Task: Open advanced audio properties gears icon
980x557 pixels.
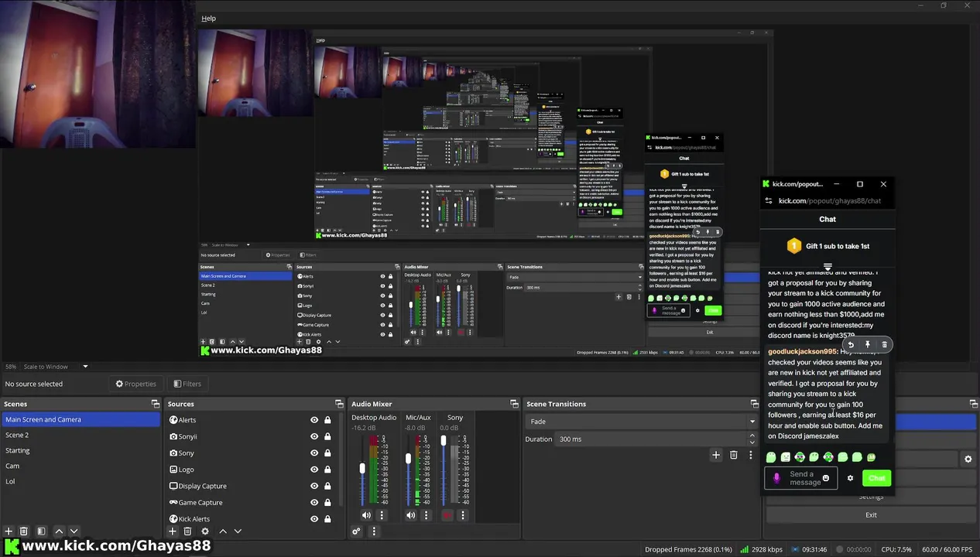Action: point(356,531)
